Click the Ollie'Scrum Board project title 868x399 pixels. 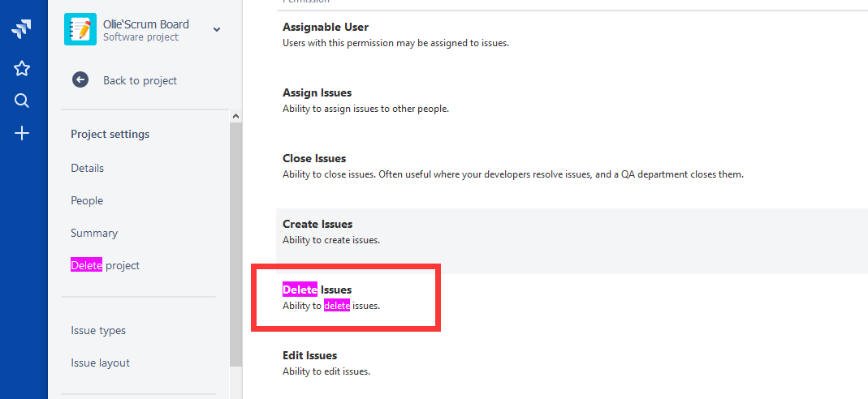click(x=146, y=24)
